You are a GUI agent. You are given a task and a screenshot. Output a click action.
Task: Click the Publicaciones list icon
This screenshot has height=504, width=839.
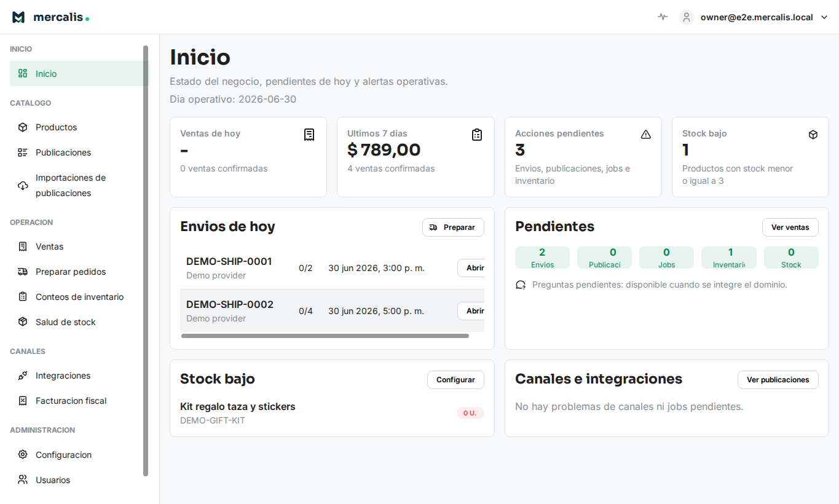click(x=23, y=152)
